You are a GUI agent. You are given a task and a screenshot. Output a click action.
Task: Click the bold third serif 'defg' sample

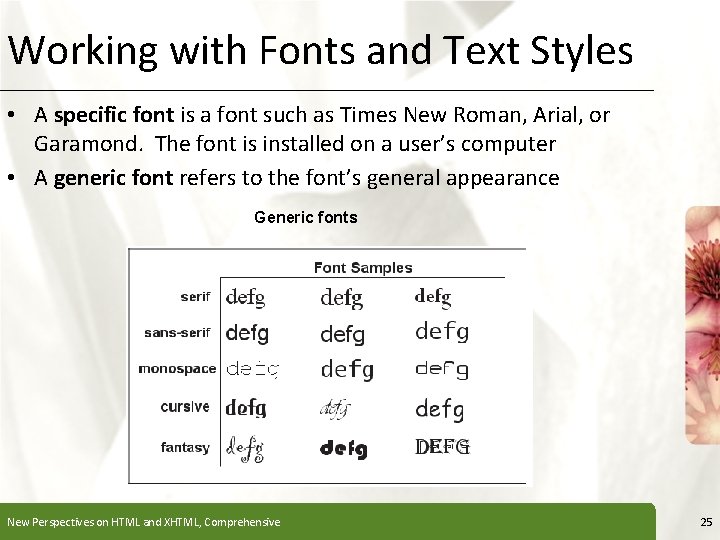tap(433, 298)
